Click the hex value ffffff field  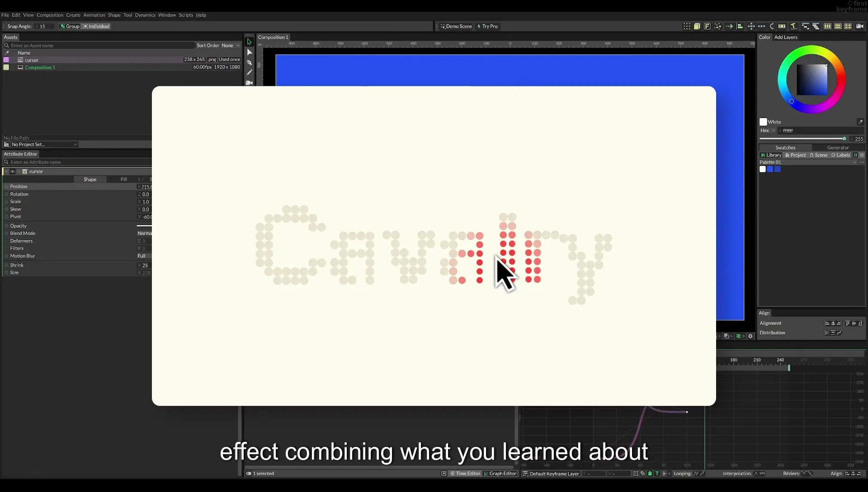coord(821,131)
